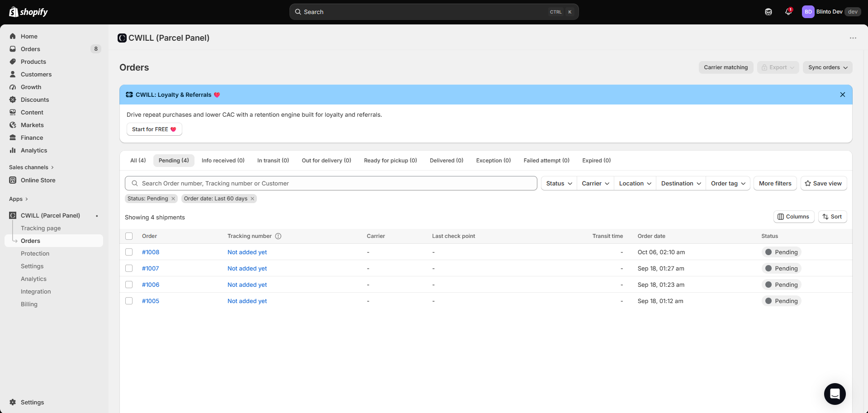Open the Protection submenu item
Image resolution: width=868 pixels, height=413 pixels.
click(35, 253)
